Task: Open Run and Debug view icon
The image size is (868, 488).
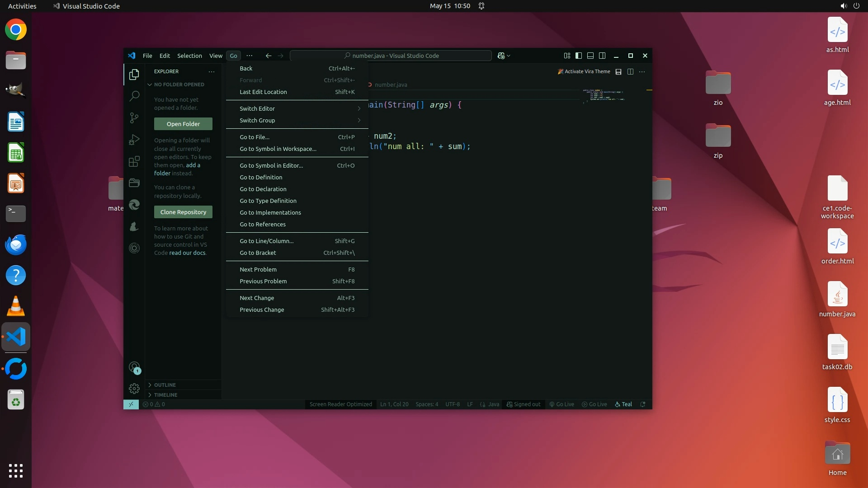Action: tap(134, 140)
